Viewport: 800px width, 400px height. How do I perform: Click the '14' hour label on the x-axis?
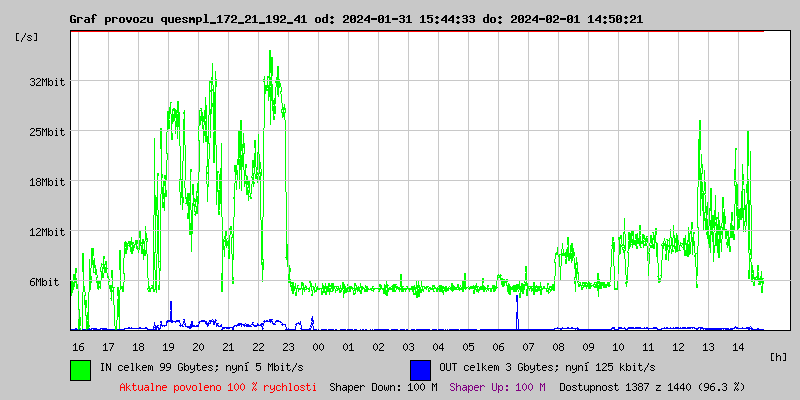pyautogui.click(x=738, y=347)
